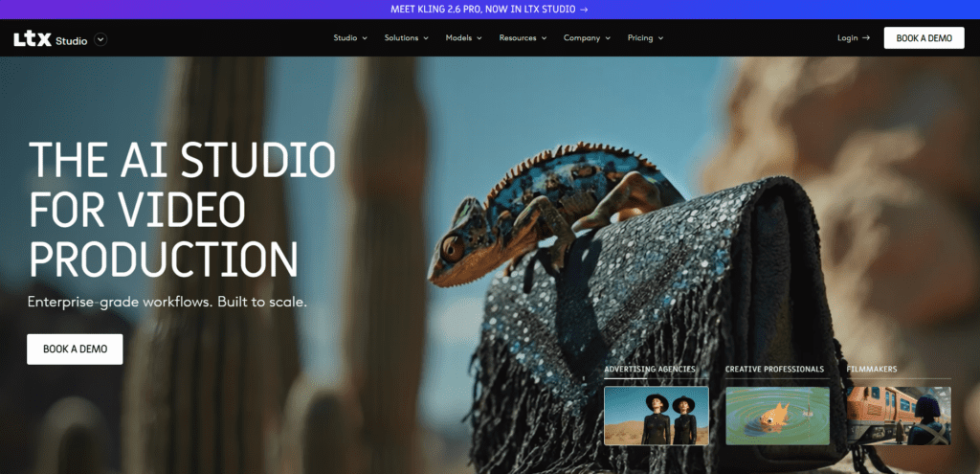Expand the Company menu
The width and height of the screenshot is (980, 474).
[x=587, y=38]
